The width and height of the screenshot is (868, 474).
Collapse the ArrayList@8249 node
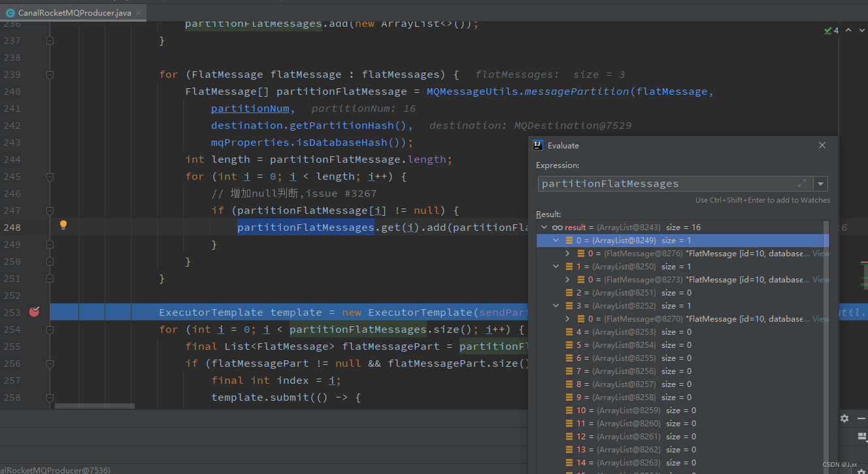pyautogui.click(x=556, y=240)
